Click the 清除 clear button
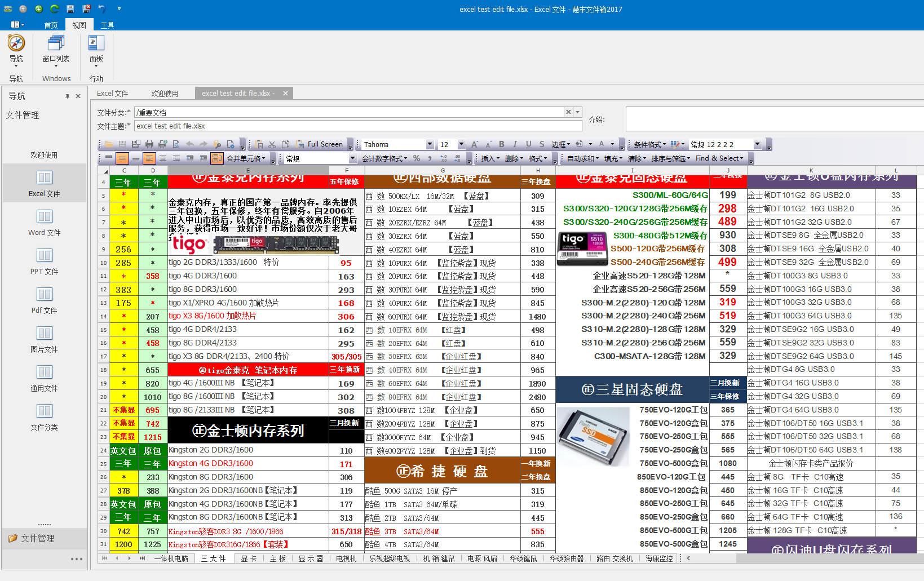Image resolution: width=924 pixels, height=581 pixels. [x=637, y=158]
